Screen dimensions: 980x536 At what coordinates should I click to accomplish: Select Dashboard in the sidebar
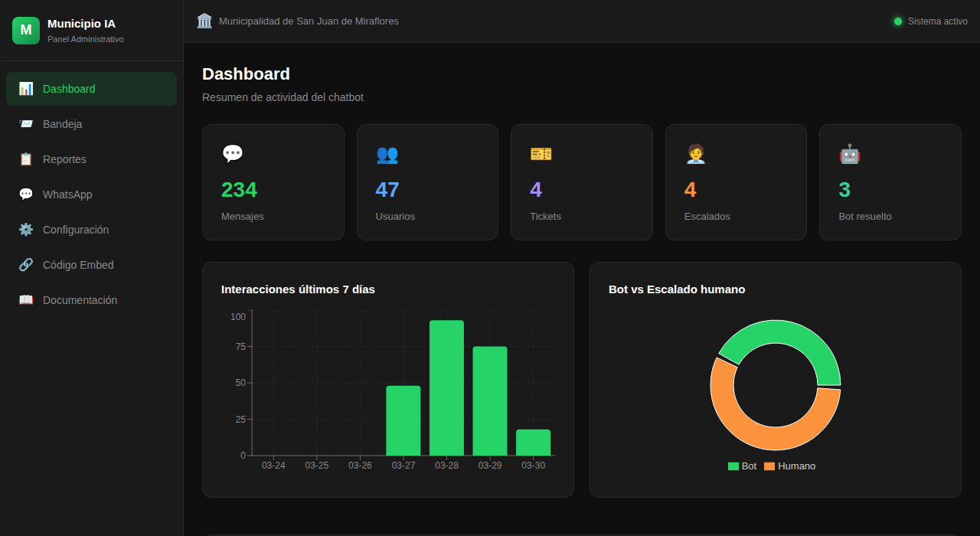(69, 89)
